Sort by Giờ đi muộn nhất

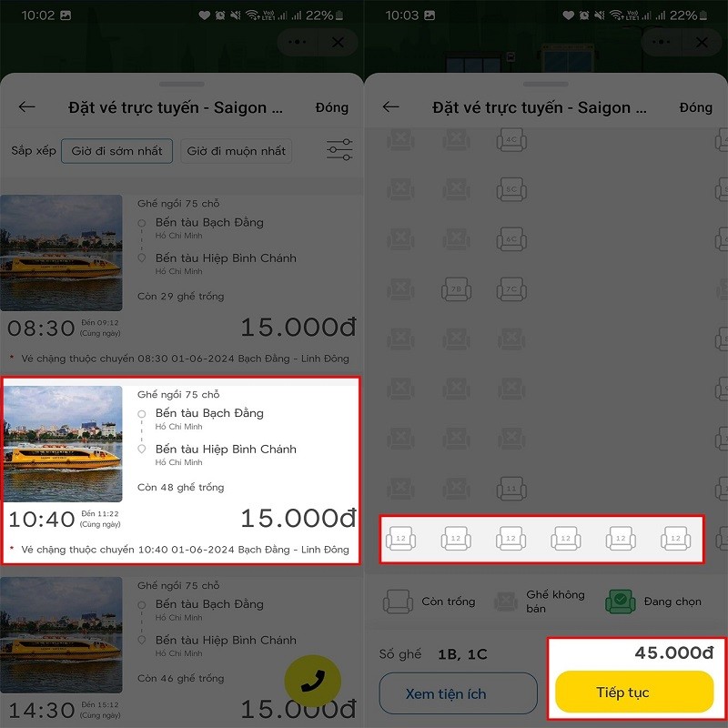[x=236, y=151]
